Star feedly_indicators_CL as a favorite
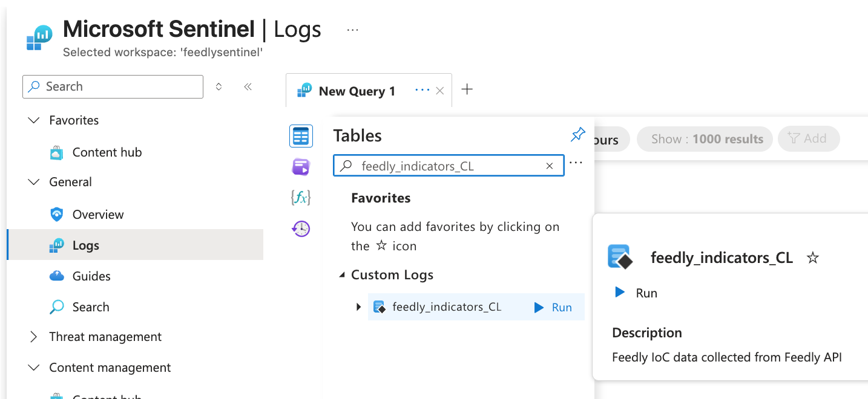The image size is (868, 399). click(x=813, y=258)
